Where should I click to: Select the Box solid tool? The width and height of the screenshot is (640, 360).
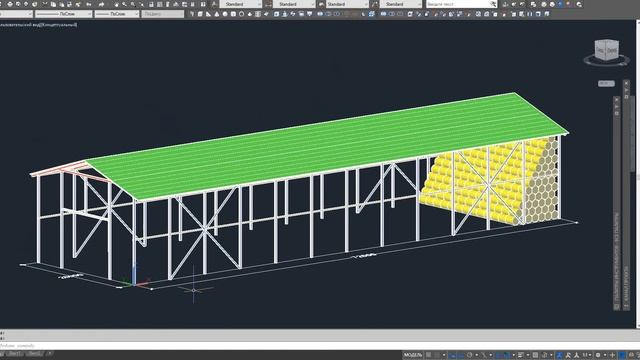tap(200, 14)
